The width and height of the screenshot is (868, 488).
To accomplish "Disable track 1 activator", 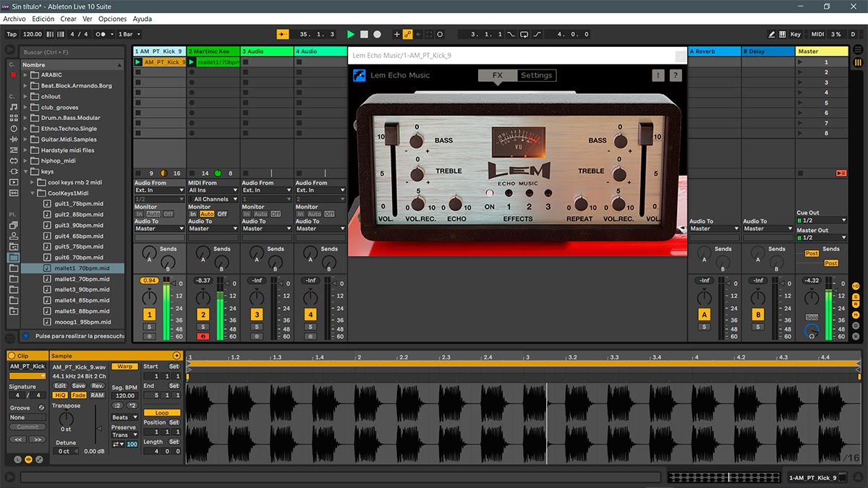I will [149, 314].
